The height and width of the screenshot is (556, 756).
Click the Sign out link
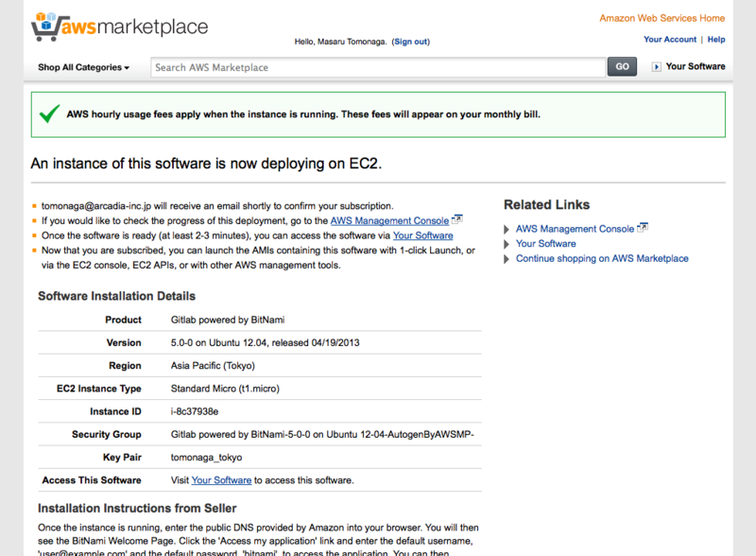click(x=410, y=42)
